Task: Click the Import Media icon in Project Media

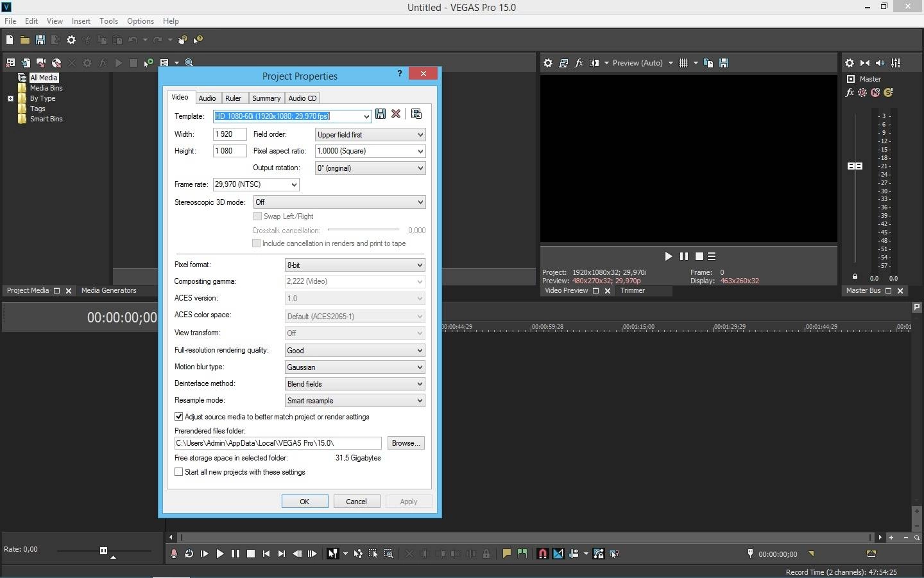Action: pyautogui.click(x=26, y=63)
